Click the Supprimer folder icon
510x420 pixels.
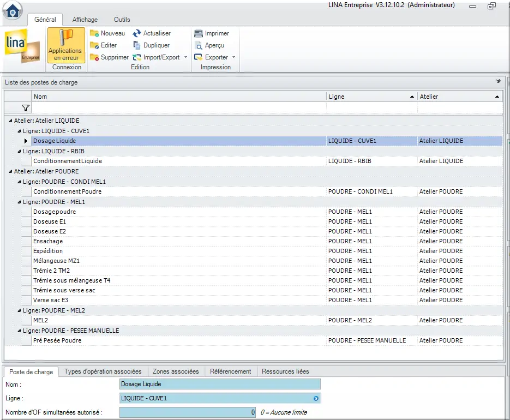click(x=94, y=57)
